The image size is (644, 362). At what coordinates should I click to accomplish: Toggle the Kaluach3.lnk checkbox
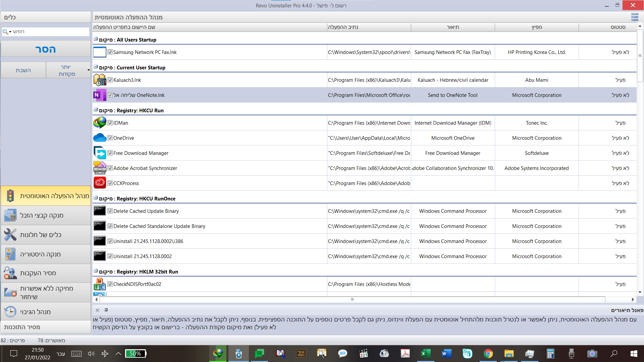click(x=110, y=80)
